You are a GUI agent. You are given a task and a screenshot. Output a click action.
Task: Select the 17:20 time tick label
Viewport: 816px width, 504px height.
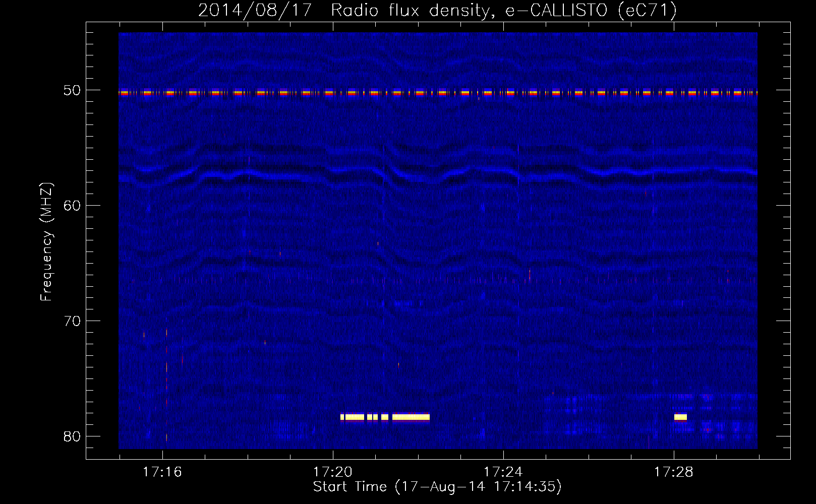pos(333,472)
